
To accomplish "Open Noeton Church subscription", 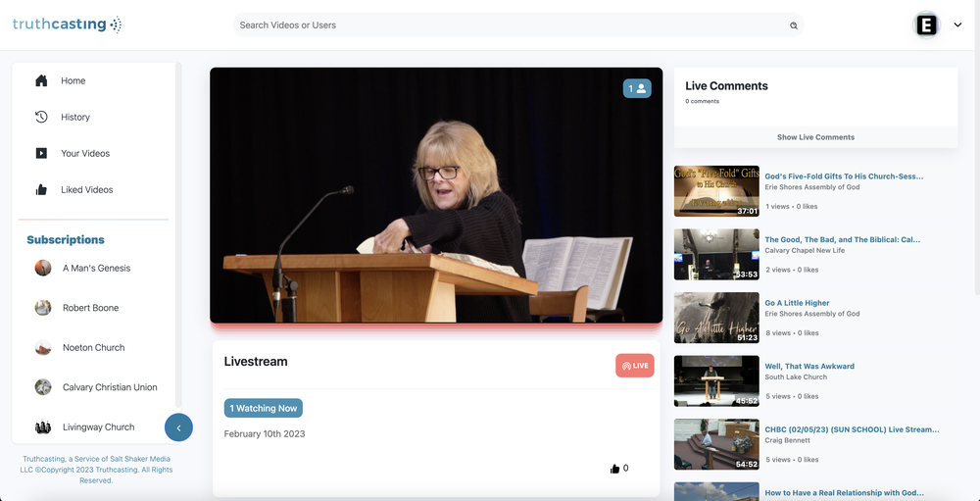I will pos(94,348).
